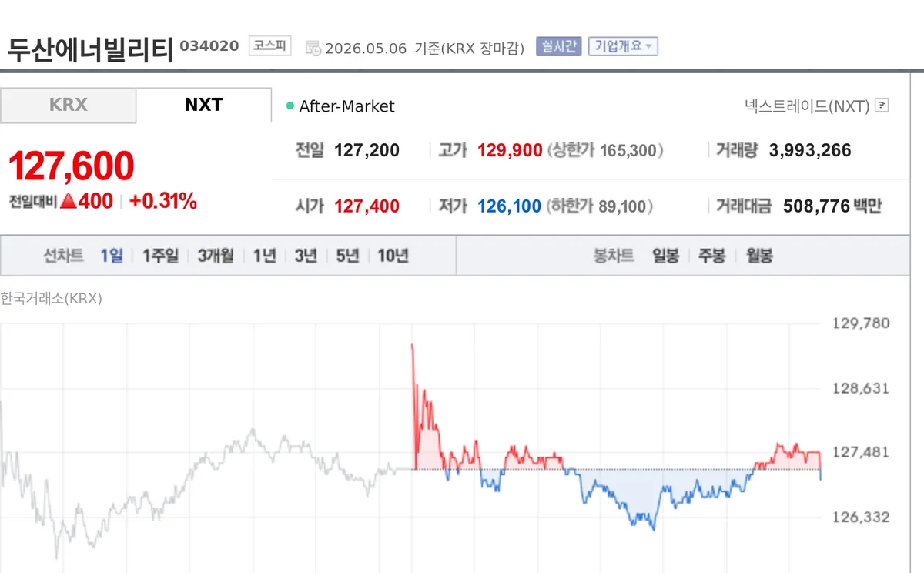The width and height of the screenshot is (924, 573).
Task: Choose the 10년 chart range
Action: pyautogui.click(x=393, y=256)
